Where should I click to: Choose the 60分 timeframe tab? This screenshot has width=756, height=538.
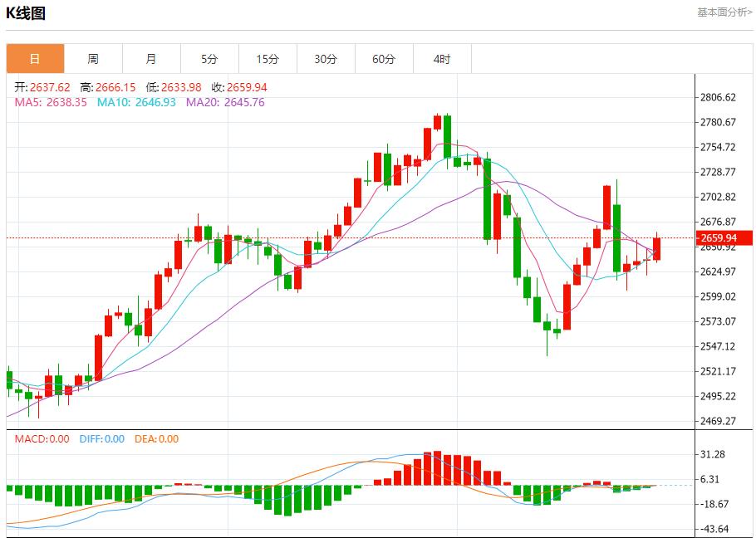pyautogui.click(x=384, y=59)
